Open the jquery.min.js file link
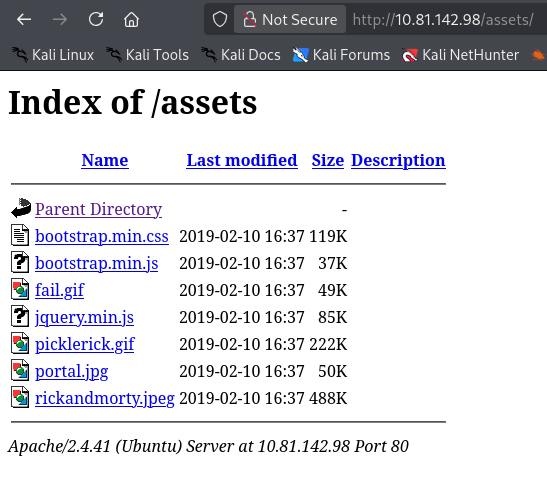The height and width of the screenshot is (477, 547). click(84, 317)
